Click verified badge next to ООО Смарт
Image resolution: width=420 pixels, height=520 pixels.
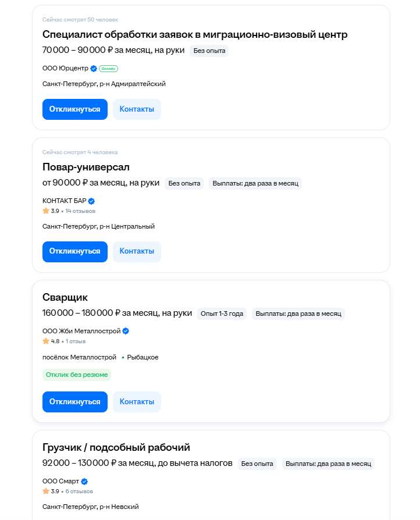coord(84,482)
